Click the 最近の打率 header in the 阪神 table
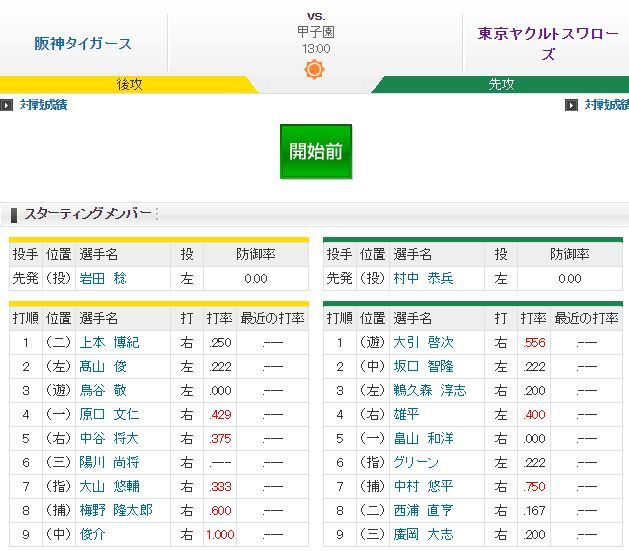 tap(272, 318)
